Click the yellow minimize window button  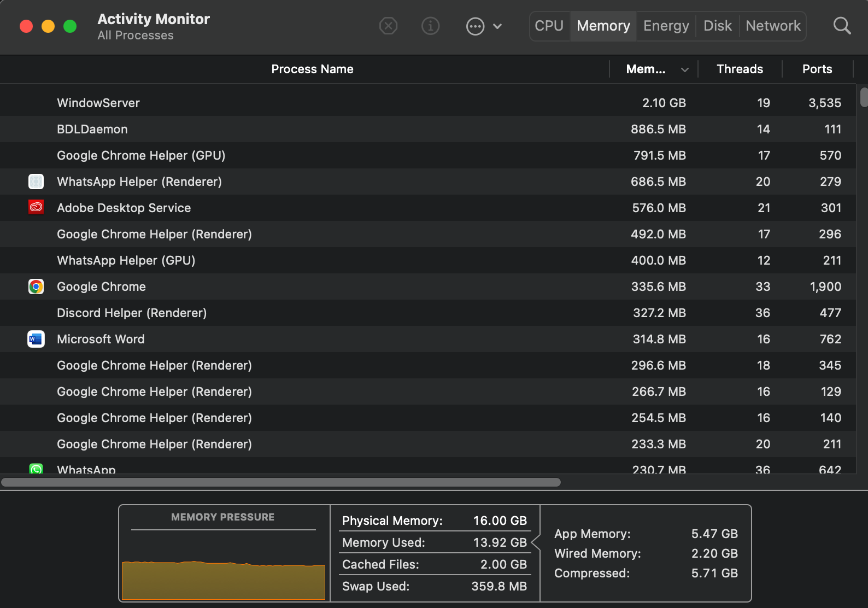click(x=48, y=26)
